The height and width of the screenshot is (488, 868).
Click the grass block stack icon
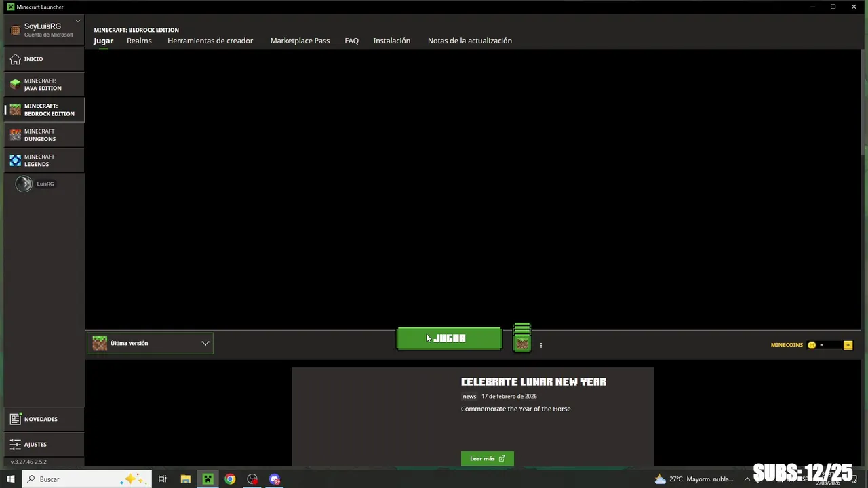521,337
